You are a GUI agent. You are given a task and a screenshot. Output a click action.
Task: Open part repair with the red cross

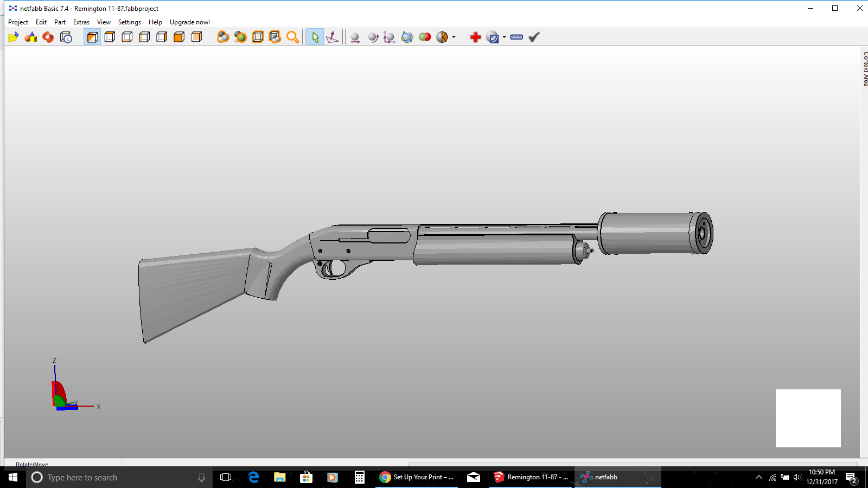click(475, 37)
